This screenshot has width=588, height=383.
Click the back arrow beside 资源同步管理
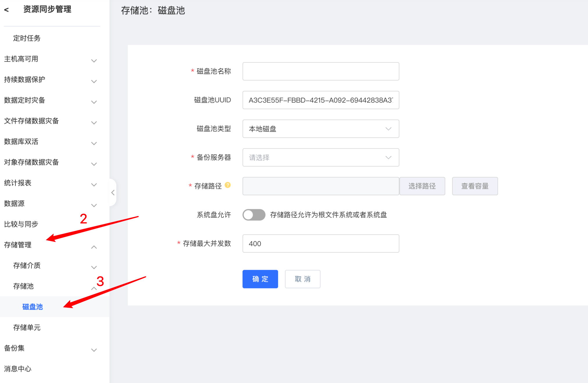[x=6, y=10]
